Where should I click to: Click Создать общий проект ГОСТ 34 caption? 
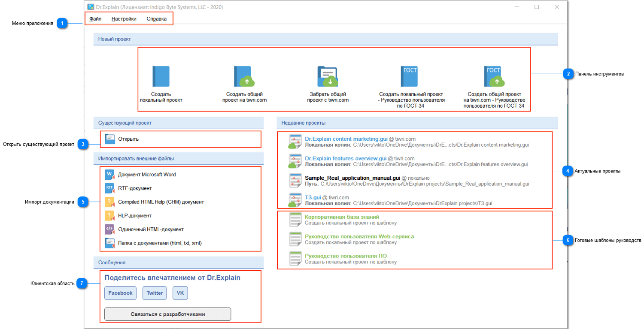pyautogui.click(x=494, y=100)
